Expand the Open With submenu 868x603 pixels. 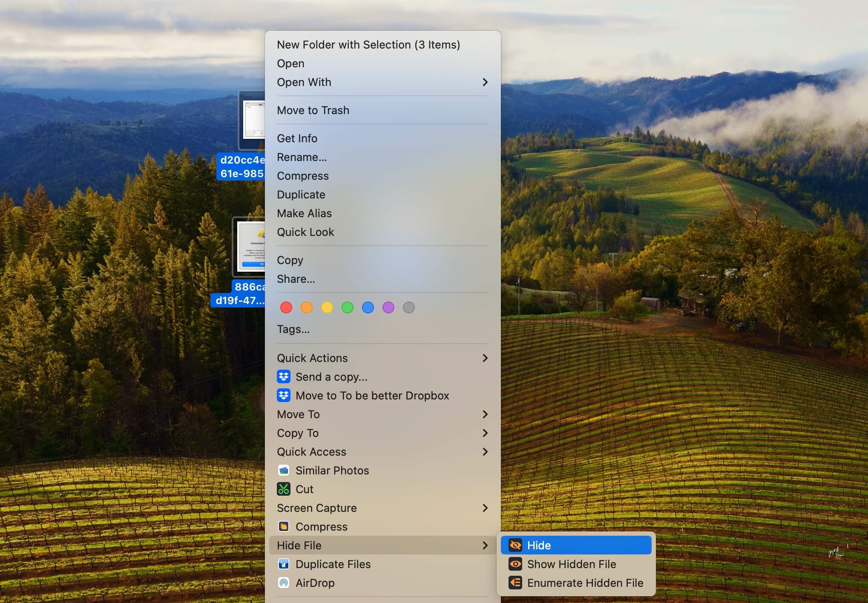point(485,82)
